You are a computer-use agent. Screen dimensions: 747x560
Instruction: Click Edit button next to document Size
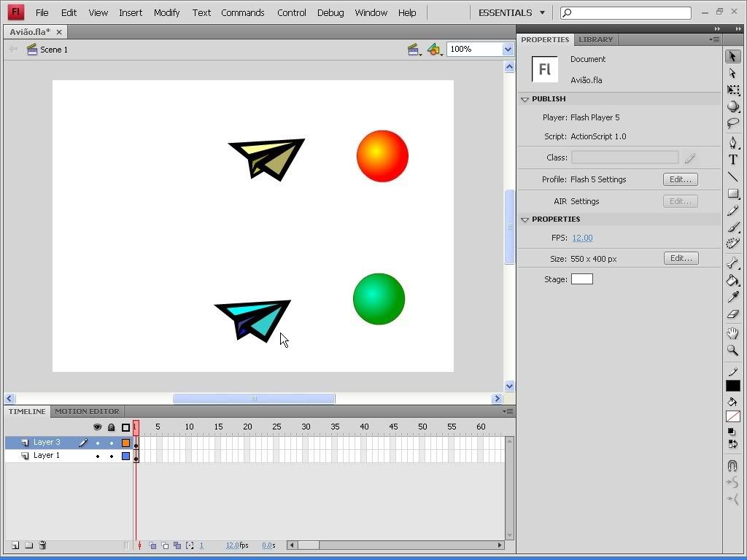tap(680, 258)
